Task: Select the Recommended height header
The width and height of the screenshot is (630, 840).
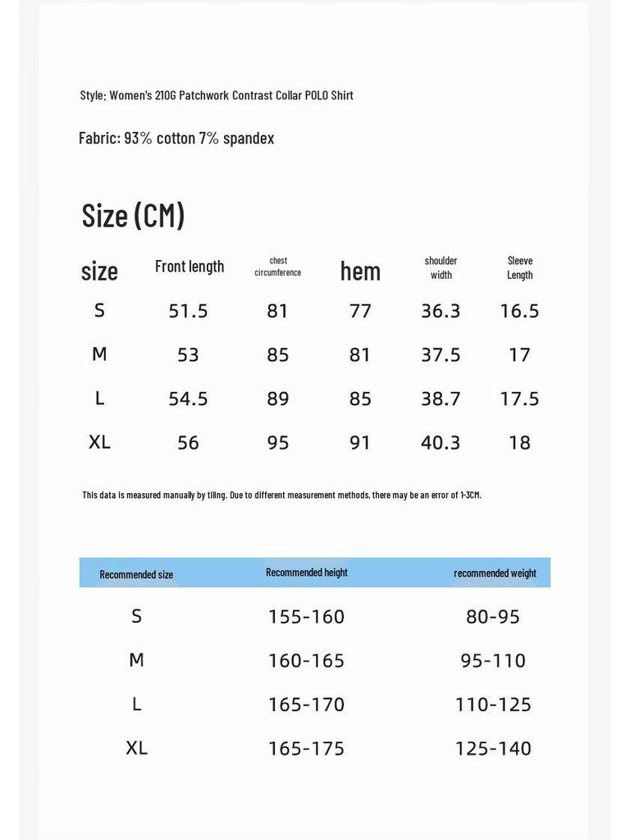Action: (x=307, y=573)
